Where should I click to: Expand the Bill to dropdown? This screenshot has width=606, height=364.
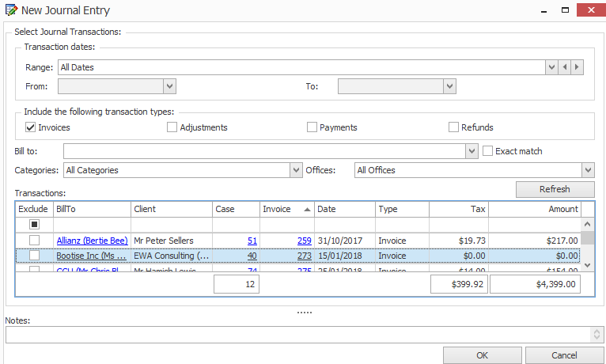[472, 151]
